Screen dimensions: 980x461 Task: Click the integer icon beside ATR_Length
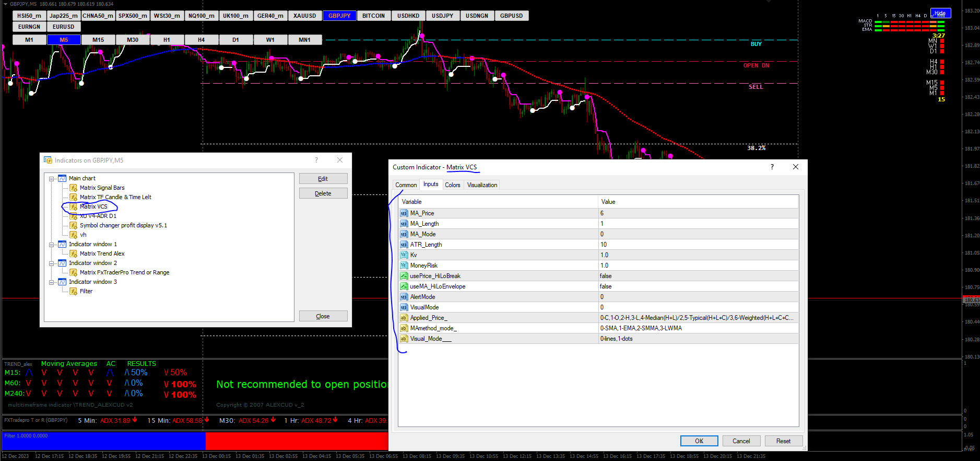click(404, 245)
